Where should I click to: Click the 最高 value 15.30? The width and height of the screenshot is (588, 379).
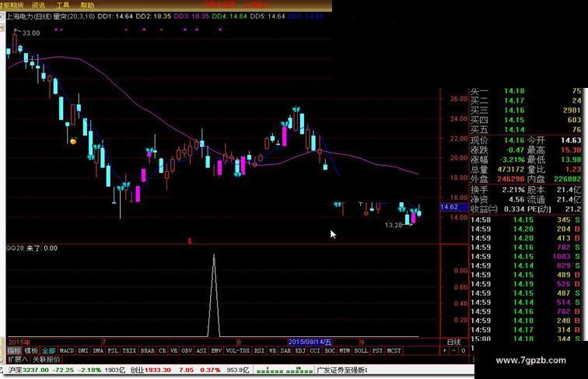pos(571,150)
